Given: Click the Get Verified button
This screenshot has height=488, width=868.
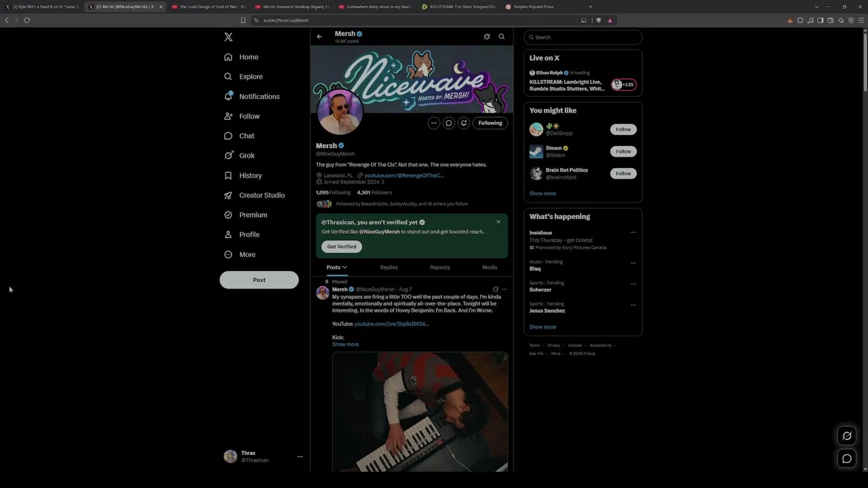Looking at the screenshot, I should point(342,247).
